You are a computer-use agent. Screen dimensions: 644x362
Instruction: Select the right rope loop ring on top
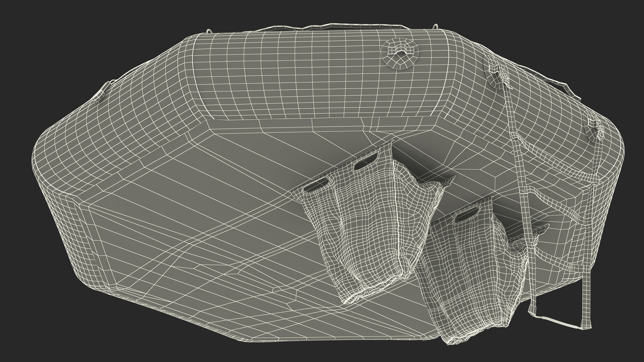pyautogui.click(x=435, y=26)
